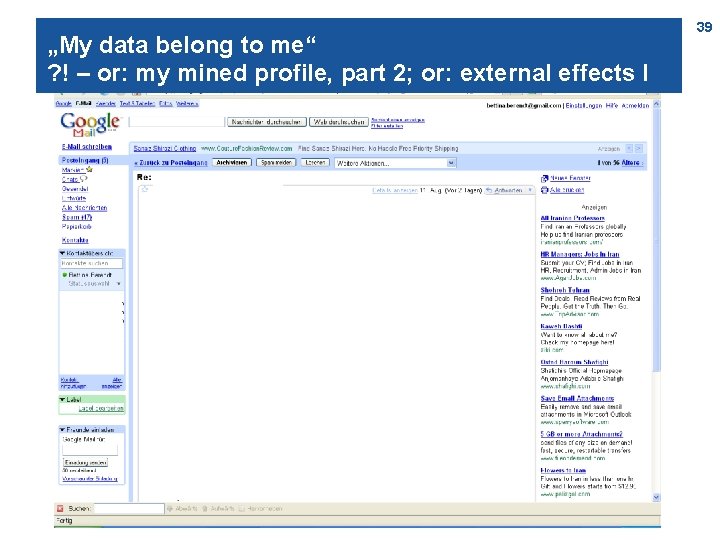Open the Entwürfe folder
The image size is (720, 540).
pos(74,198)
